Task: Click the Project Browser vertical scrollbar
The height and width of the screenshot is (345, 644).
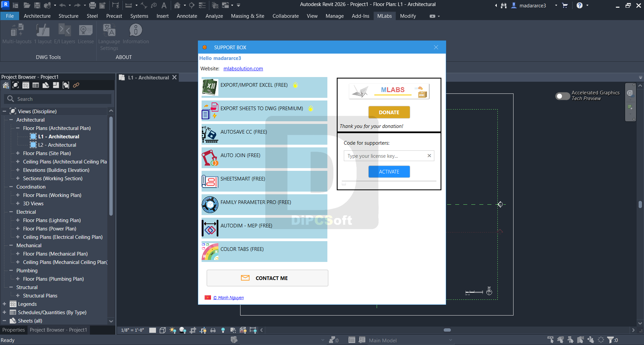Action: (111, 166)
